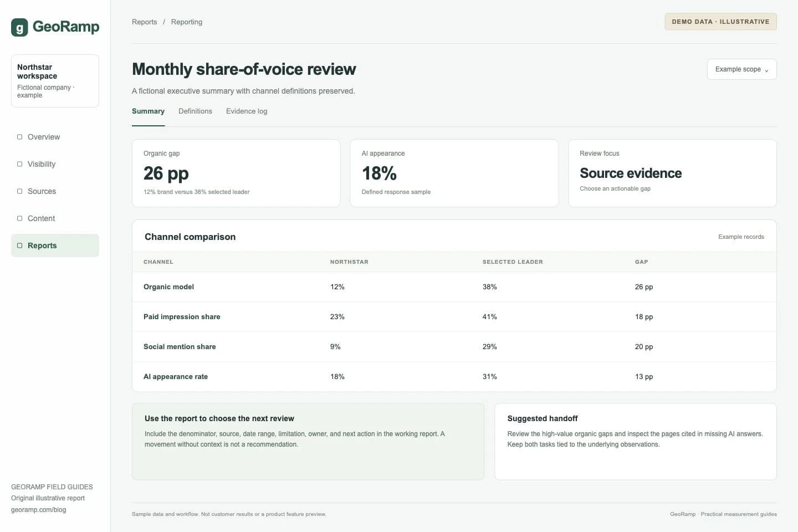The image size is (798, 532).
Task: Open the Sources sidebar section
Action: coord(55,191)
